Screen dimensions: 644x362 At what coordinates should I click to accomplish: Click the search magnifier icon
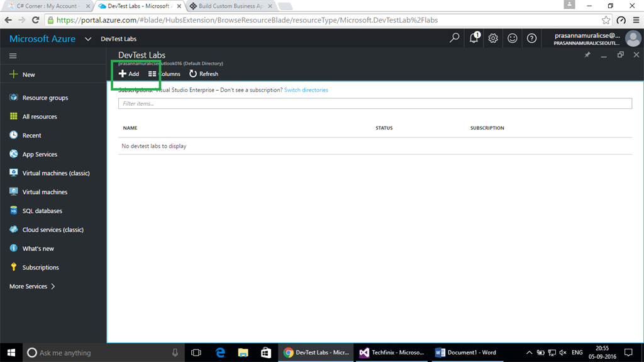(454, 38)
